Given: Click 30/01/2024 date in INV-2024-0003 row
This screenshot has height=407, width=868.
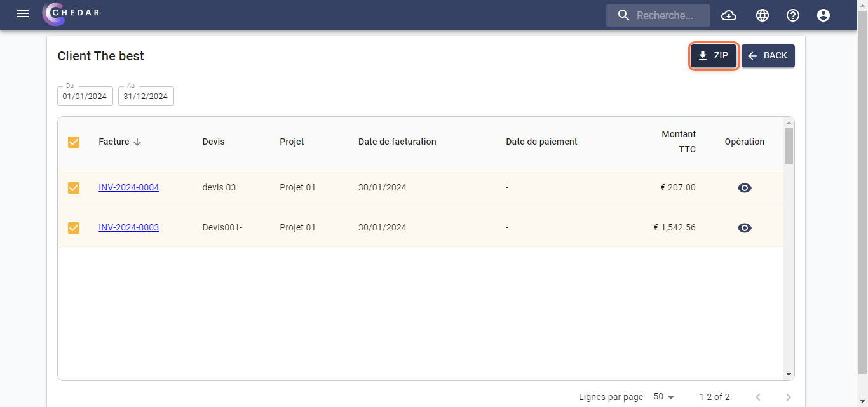Looking at the screenshot, I should (x=383, y=228).
